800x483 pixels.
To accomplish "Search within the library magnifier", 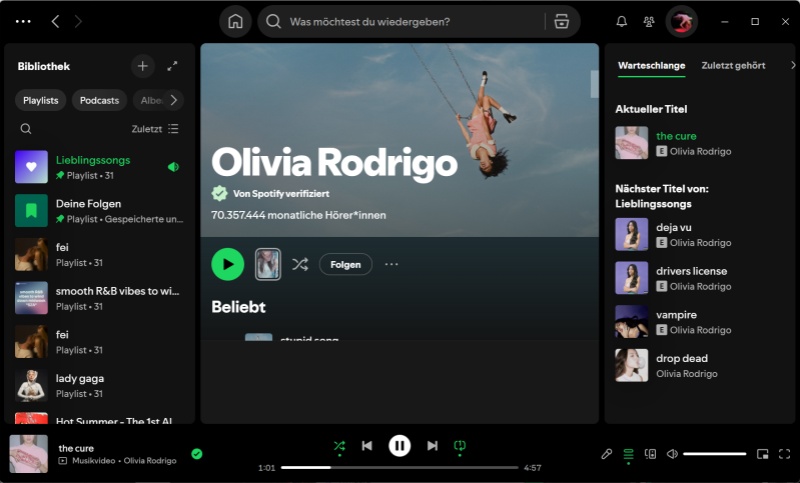I will [26, 129].
